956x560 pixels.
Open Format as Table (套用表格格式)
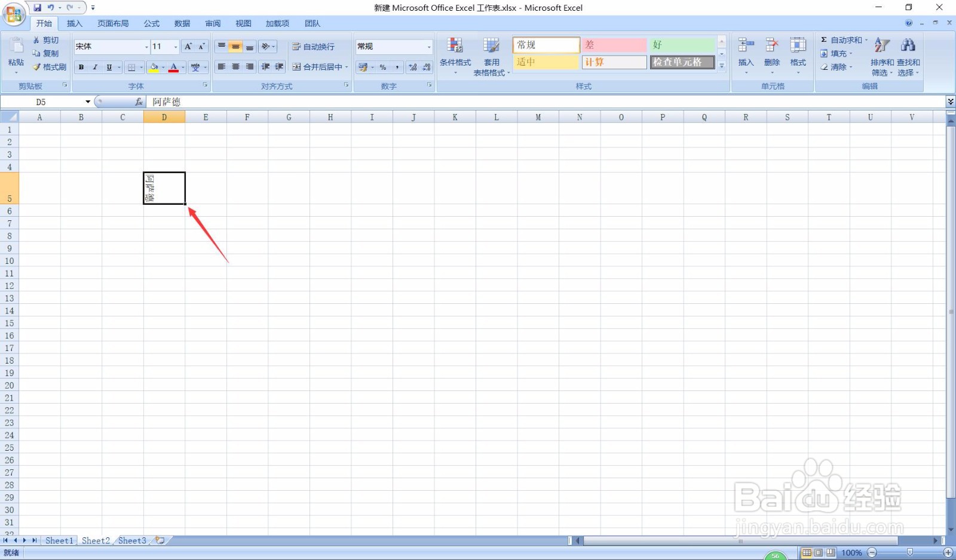tap(491, 56)
